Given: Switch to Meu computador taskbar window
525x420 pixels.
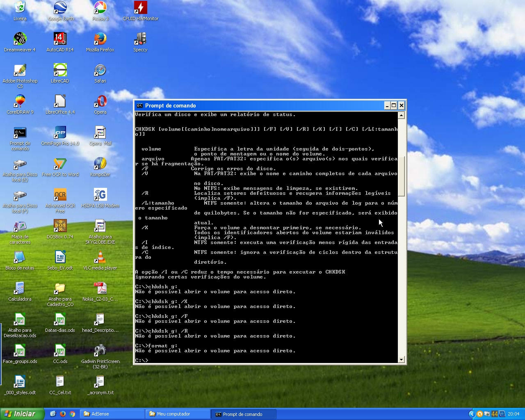Looking at the screenshot, I should coord(178,414).
